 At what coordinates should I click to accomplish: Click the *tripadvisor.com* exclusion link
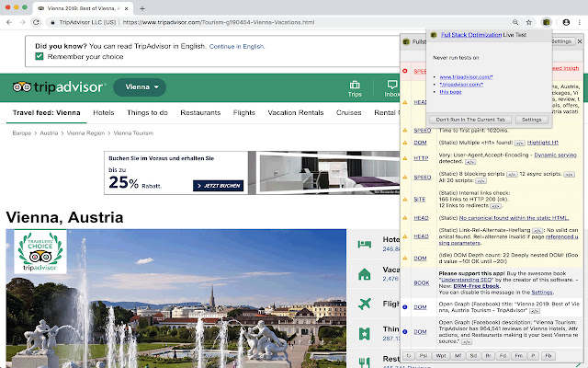click(461, 85)
